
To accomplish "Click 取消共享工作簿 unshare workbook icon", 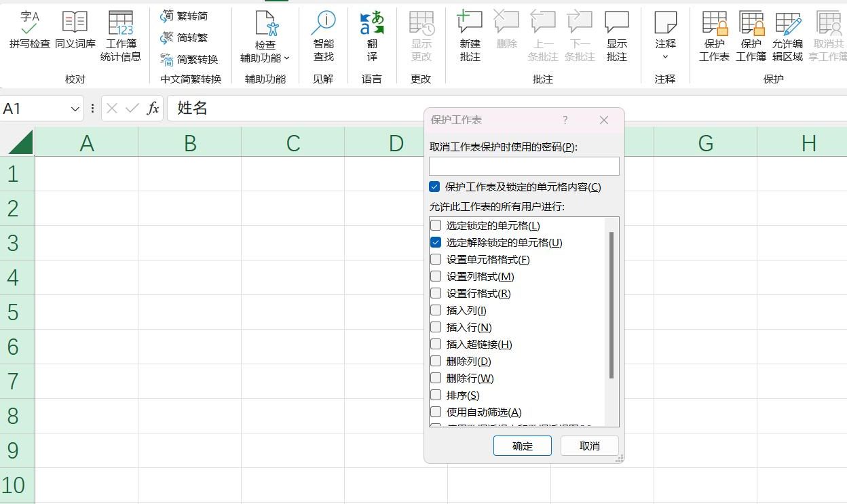I will [x=828, y=23].
